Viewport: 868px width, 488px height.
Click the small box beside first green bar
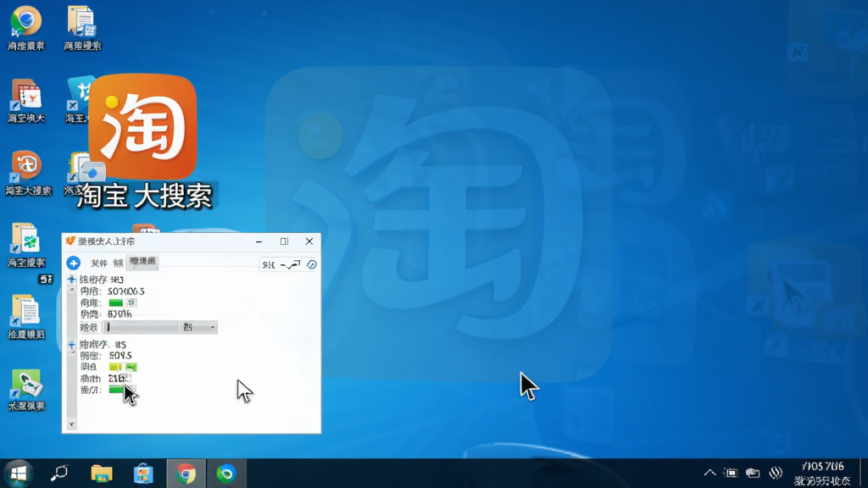(131, 302)
